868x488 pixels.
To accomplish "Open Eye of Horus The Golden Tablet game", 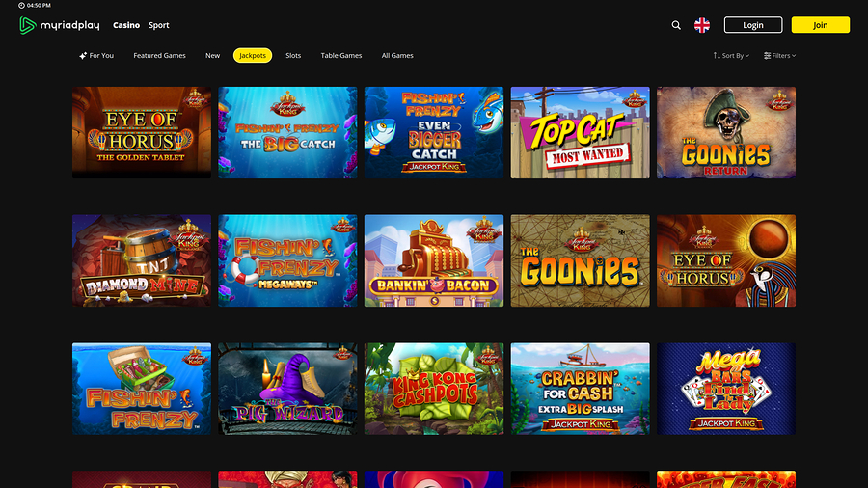I will point(142,132).
